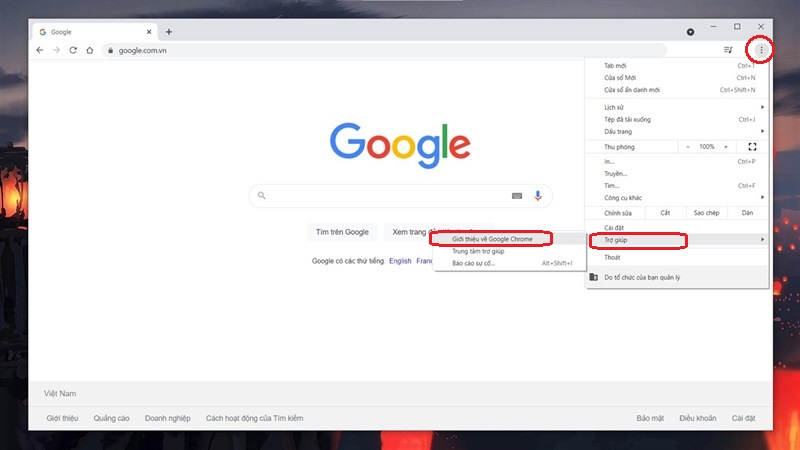The height and width of the screenshot is (450, 800).
Task: Open 'Tệp đã tải xuống' downloads
Action: coord(677,119)
